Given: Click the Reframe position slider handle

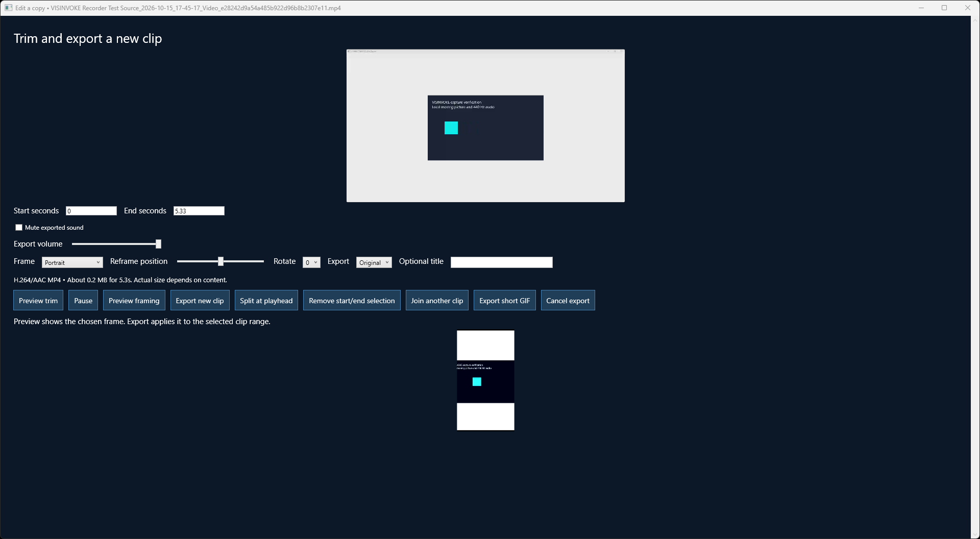Looking at the screenshot, I should pos(220,261).
